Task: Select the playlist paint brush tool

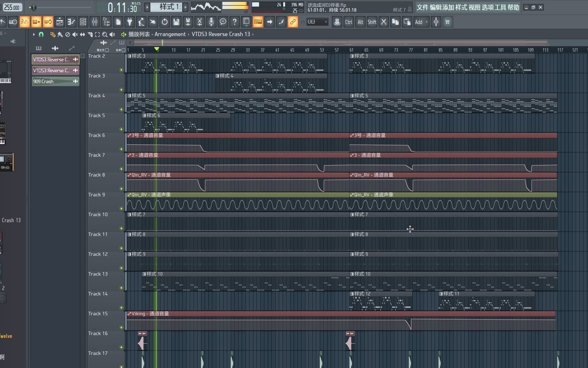Action: (x=60, y=34)
